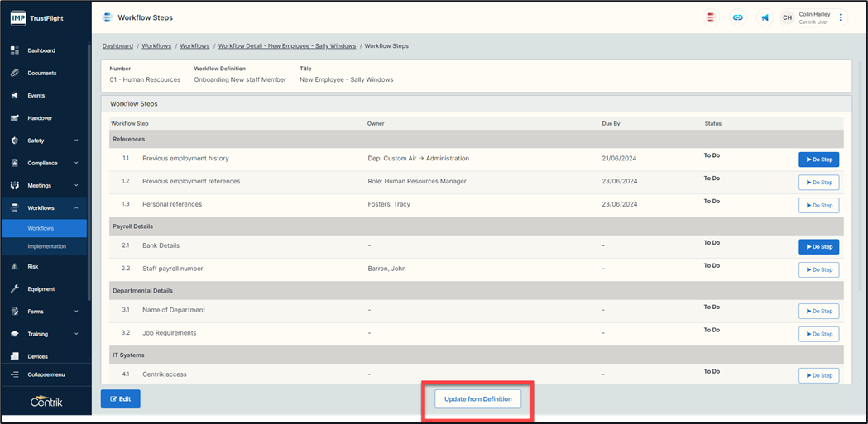This screenshot has height=424, width=868.
Task: Click Do Step for Bank Details
Action: click(x=818, y=246)
